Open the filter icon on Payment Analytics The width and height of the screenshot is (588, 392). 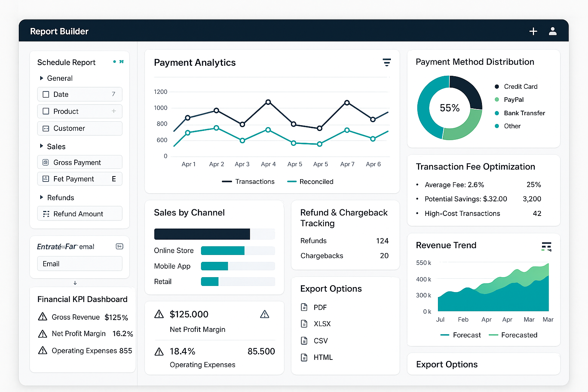(x=387, y=62)
